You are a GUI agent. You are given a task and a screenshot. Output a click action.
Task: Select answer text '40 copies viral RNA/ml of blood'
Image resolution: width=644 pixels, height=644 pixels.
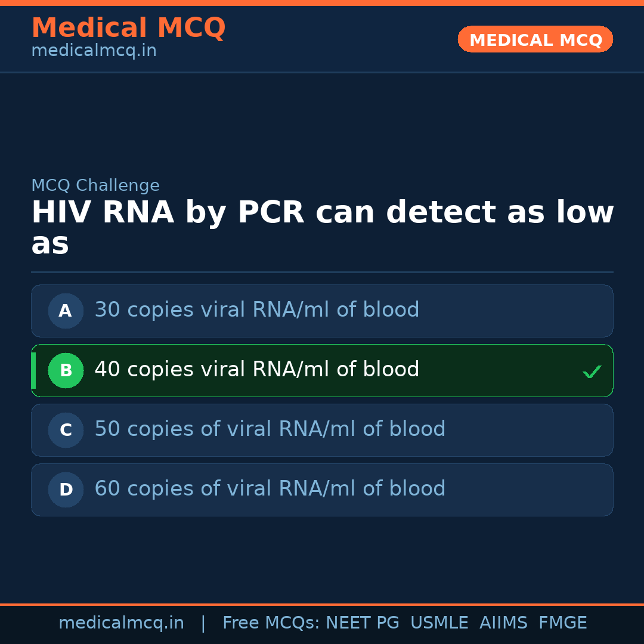[256, 370]
